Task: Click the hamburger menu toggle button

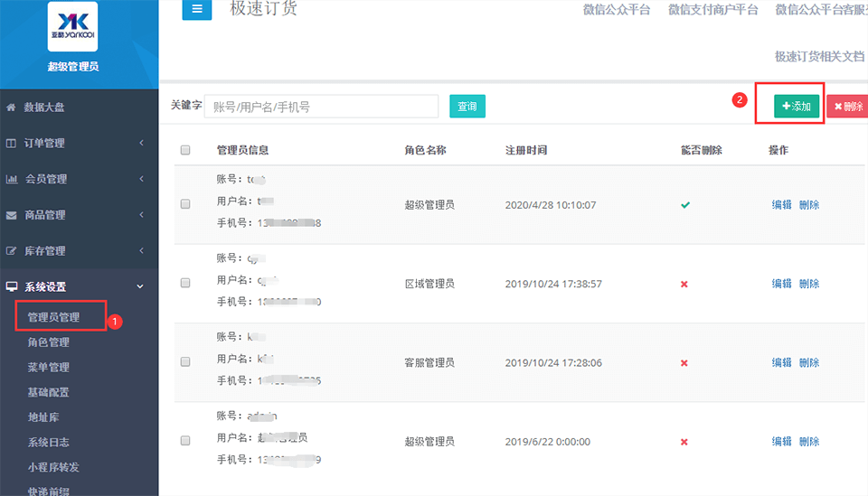Action: point(197,9)
